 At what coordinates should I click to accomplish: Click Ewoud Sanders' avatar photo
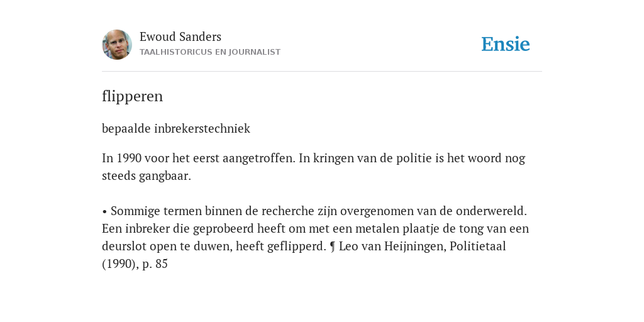tap(117, 45)
